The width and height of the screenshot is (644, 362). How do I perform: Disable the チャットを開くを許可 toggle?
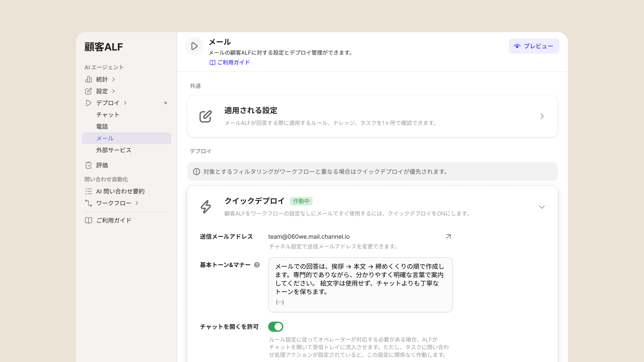point(276,327)
